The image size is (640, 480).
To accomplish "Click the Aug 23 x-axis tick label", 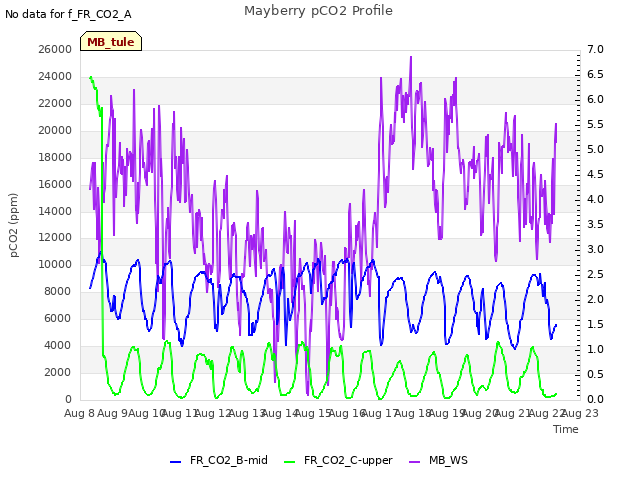I will coord(580,413).
